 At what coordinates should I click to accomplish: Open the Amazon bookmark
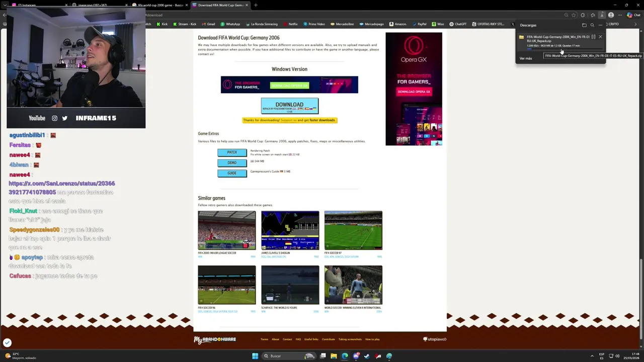(x=397, y=24)
